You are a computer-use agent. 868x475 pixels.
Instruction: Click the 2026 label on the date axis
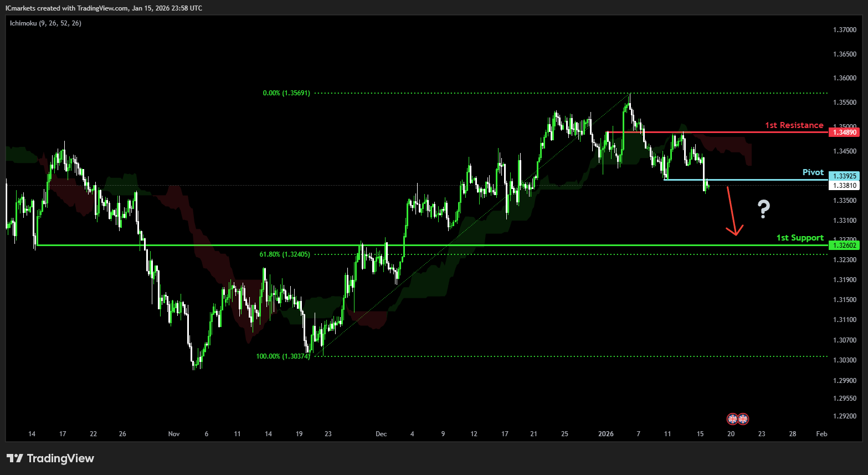point(605,434)
